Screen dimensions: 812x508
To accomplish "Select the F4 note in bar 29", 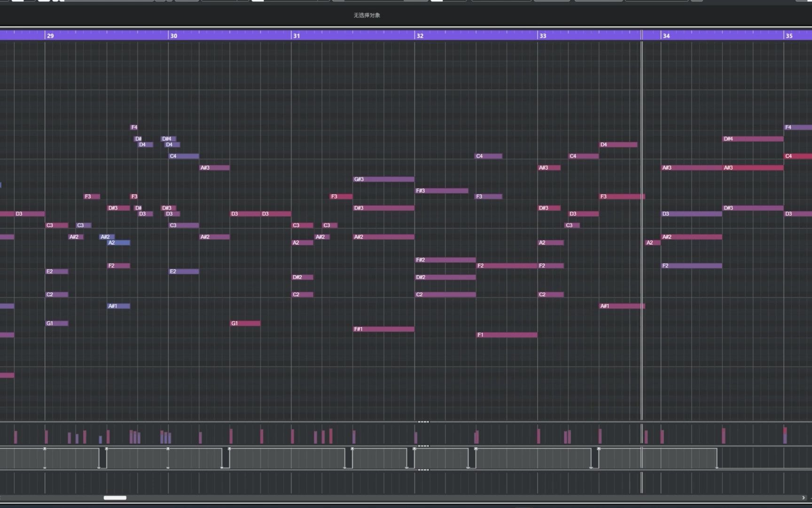I will pyautogui.click(x=134, y=127).
